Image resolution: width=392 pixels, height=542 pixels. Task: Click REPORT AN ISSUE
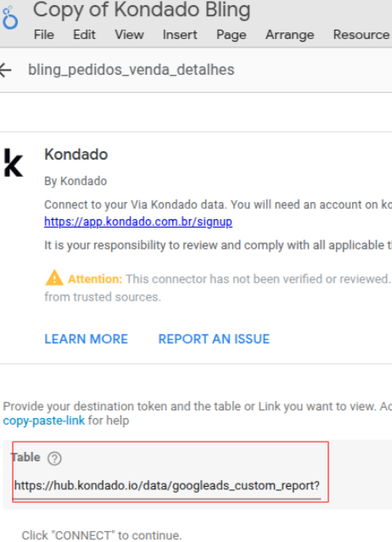pos(214,339)
